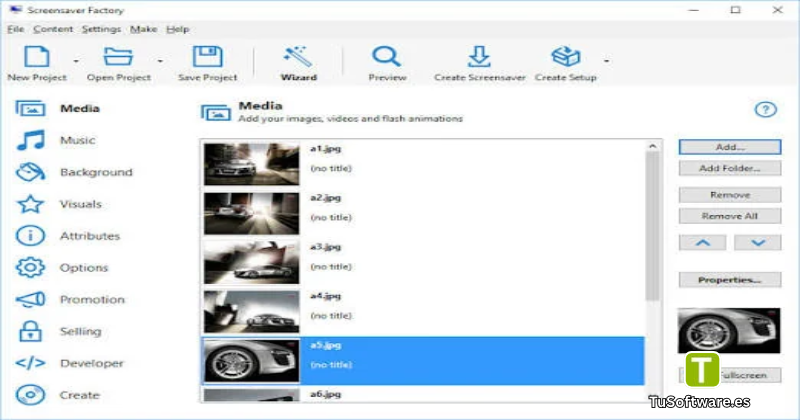Screen dimensions: 800x420
Task: Click the Music label in sidebar
Action: [x=78, y=140]
